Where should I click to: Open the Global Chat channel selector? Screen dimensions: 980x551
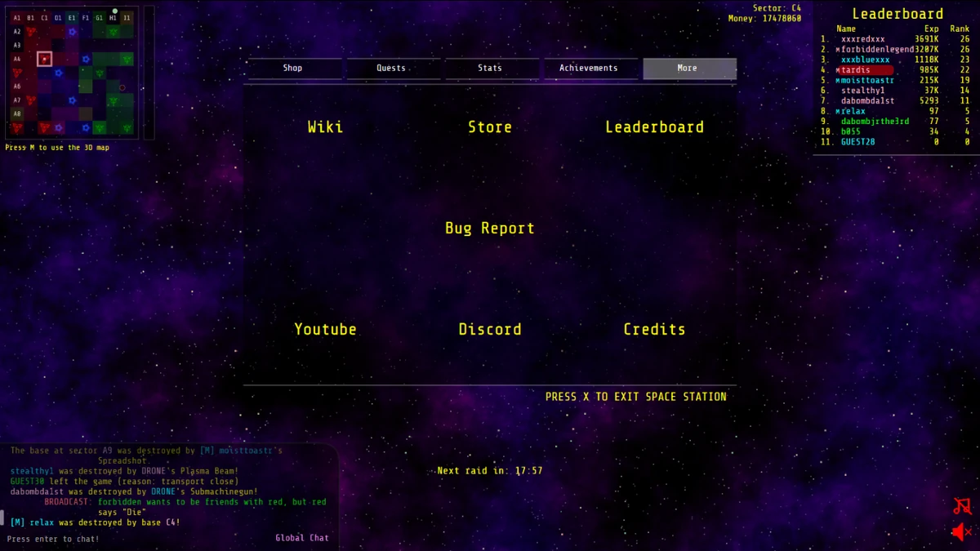pos(301,537)
